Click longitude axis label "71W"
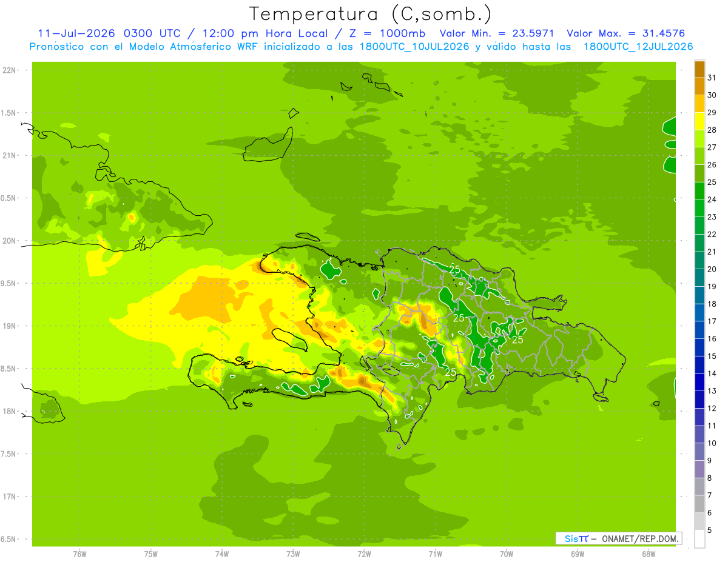This screenshot has width=728, height=562. pos(435,554)
